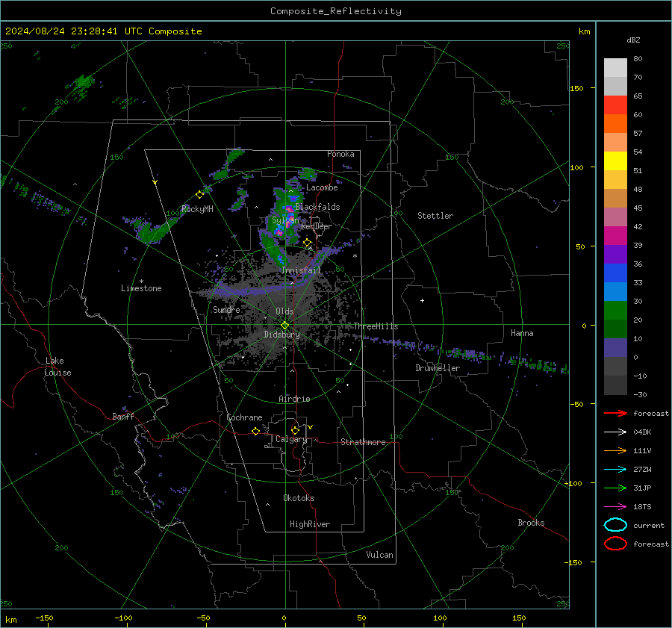Pick the dark orange 57–60 dBZ swatch

coord(615,124)
